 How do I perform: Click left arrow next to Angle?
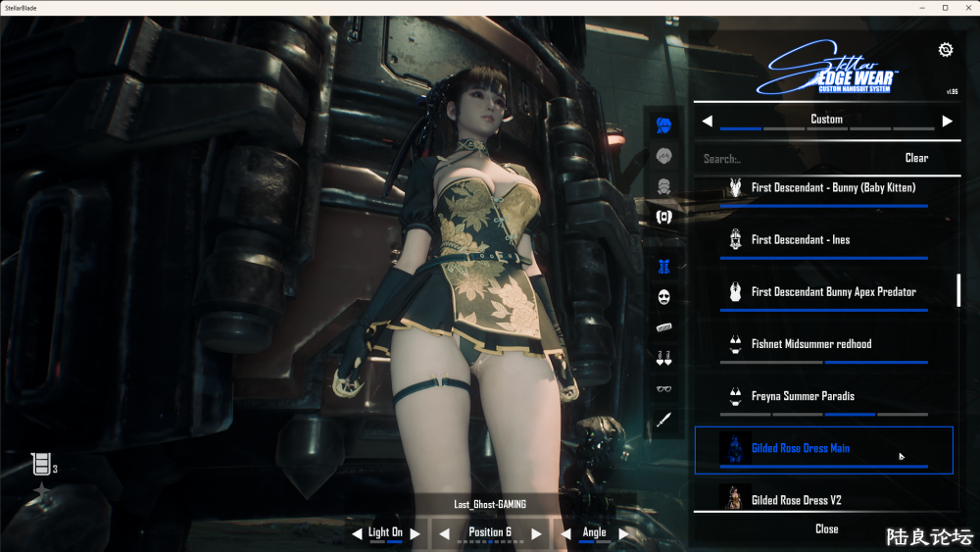[565, 534]
